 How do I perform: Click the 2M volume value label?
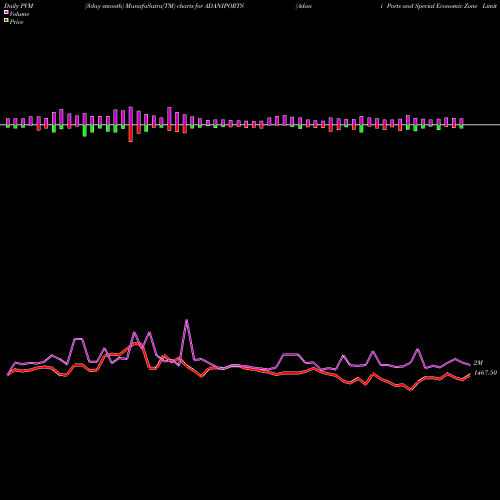[x=478, y=363]
